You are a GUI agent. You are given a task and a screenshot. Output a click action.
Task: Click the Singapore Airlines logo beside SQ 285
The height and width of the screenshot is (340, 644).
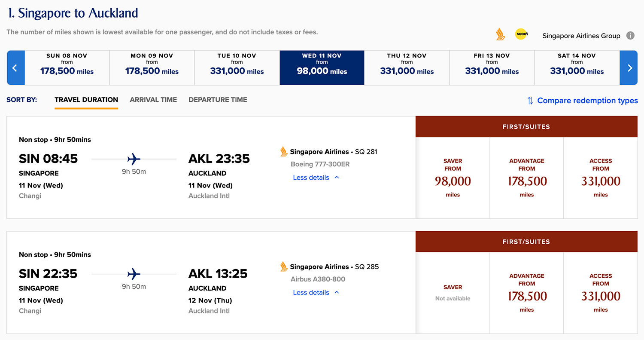pyautogui.click(x=284, y=266)
